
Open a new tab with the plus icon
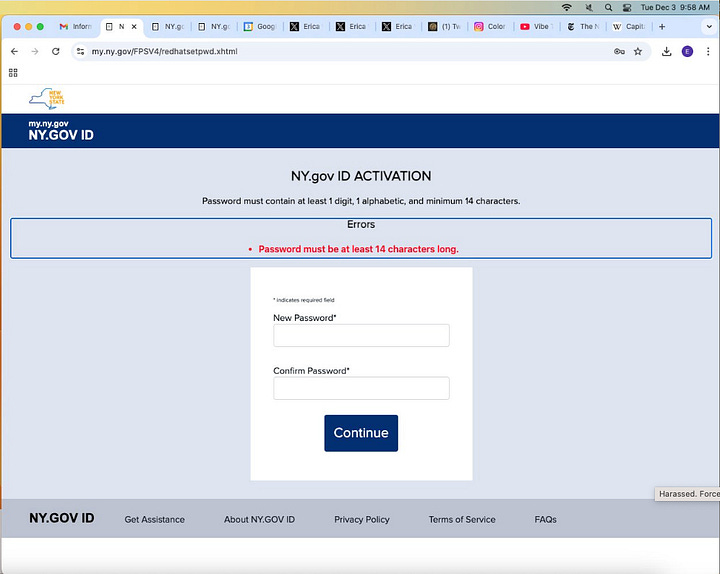662,27
